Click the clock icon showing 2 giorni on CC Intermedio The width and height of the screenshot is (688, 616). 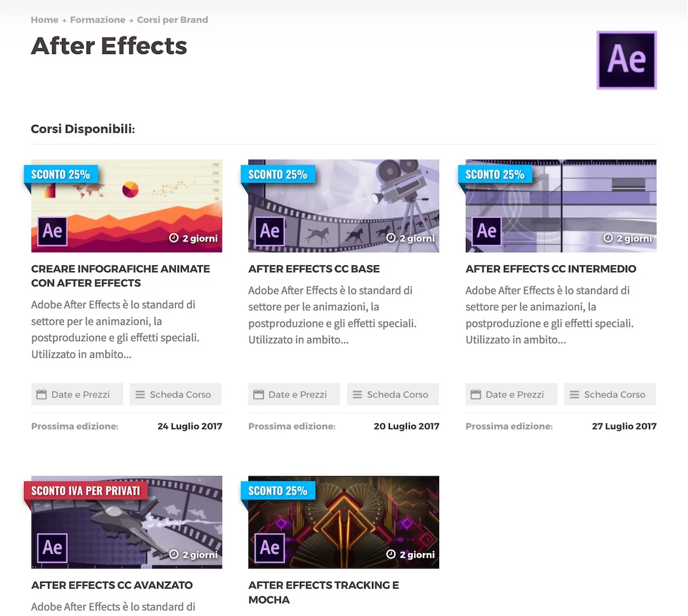[608, 238]
